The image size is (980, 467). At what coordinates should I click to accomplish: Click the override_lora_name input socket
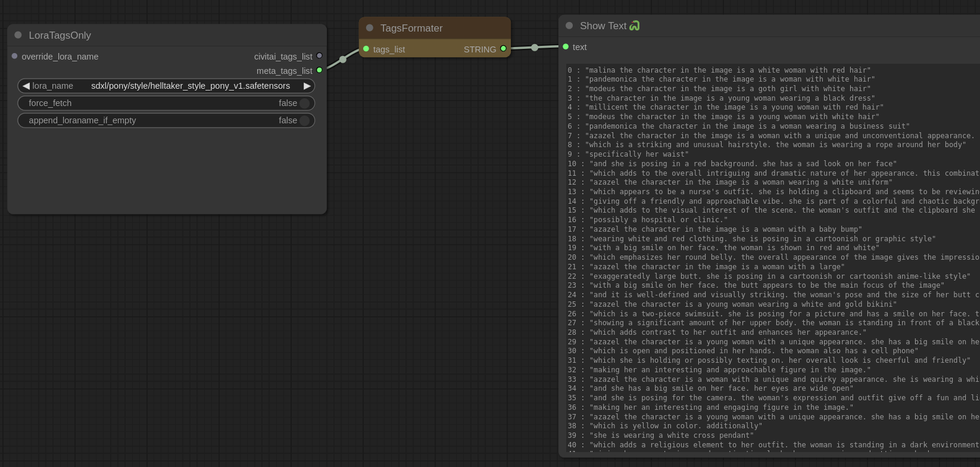tap(15, 56)
